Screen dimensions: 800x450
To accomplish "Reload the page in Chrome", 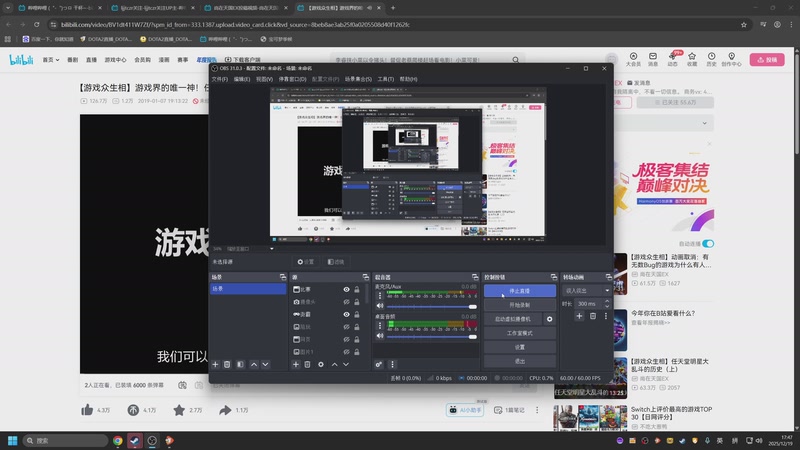I will pos(37,24).
